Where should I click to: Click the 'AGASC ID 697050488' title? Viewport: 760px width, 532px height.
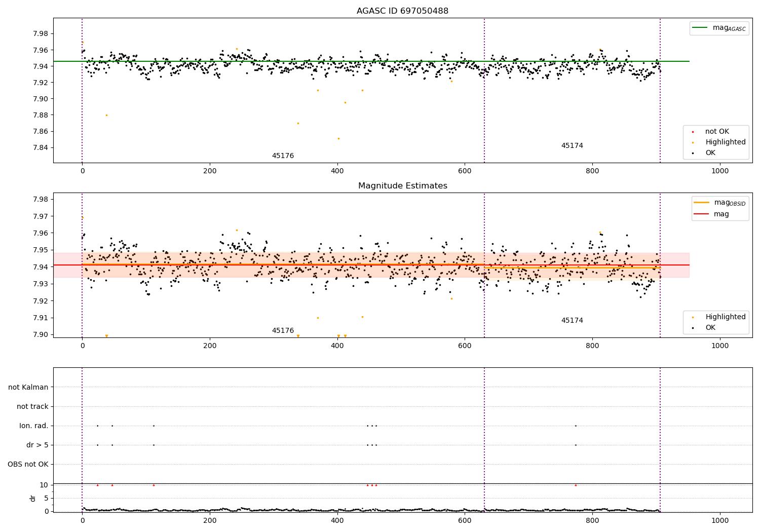pyautogui.click(x=402, y=11)
